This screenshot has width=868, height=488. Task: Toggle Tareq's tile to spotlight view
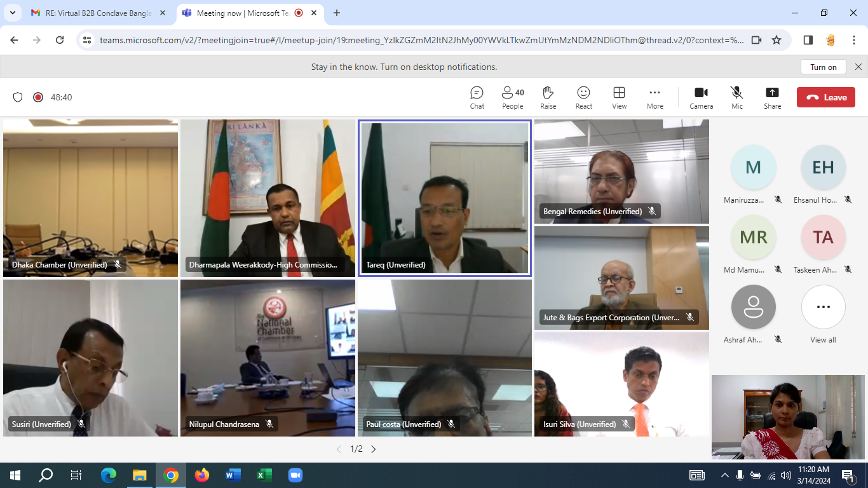click(x=444, y=198)
